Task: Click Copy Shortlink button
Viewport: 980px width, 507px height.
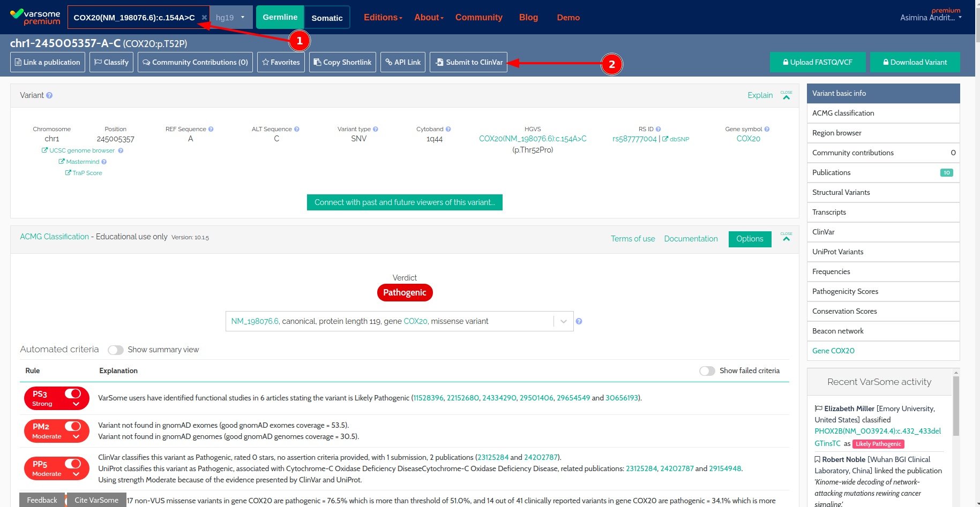Action: [342, 62]
